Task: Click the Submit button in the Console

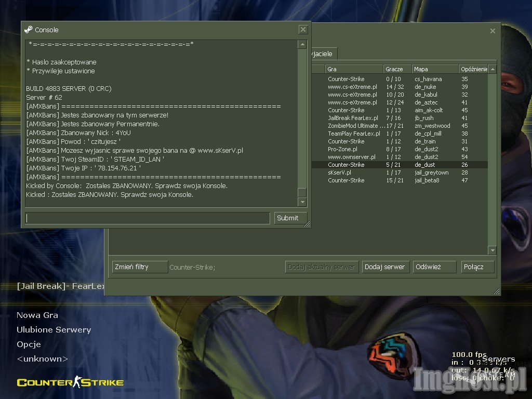Action: (291, 218)
